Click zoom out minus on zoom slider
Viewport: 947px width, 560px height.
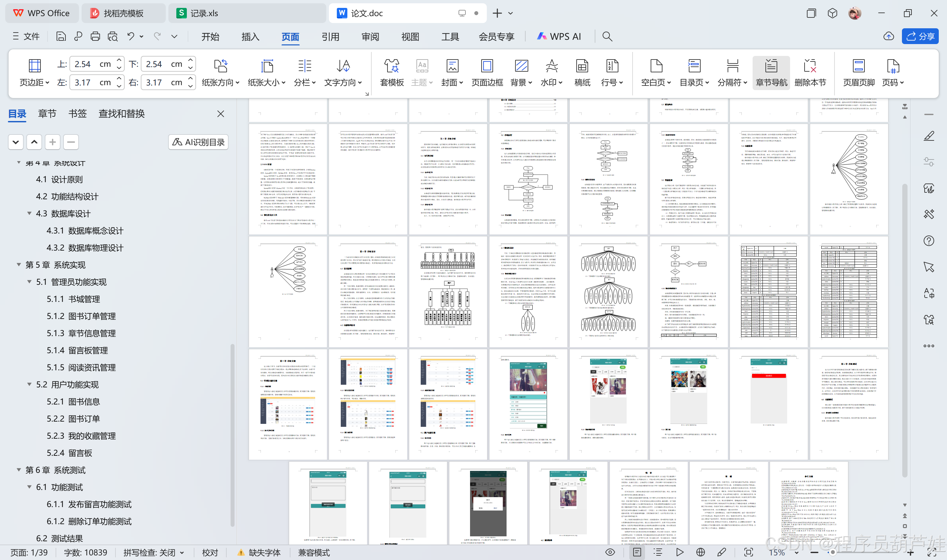[x=814, y=553]
